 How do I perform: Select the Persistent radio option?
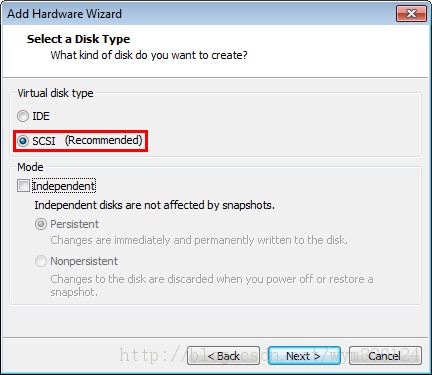point(41,224)
